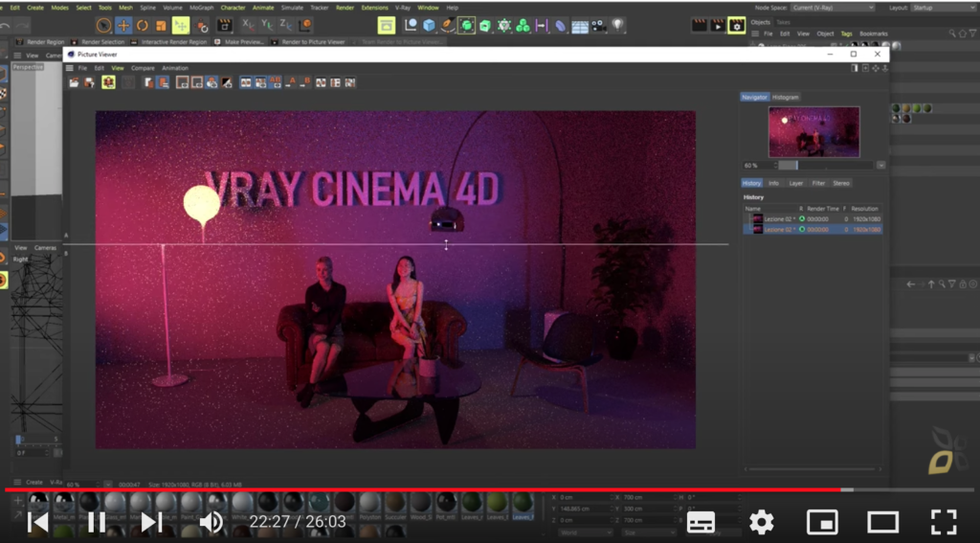Mute the video volume
This screenshot has width=980, height=543.
pos(212,522)
